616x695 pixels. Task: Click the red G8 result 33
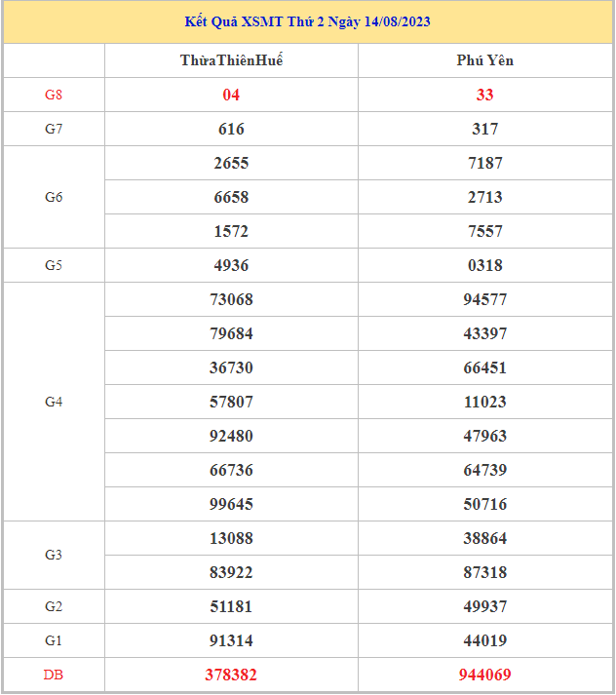pyautogui.click(x=484, y=95)
